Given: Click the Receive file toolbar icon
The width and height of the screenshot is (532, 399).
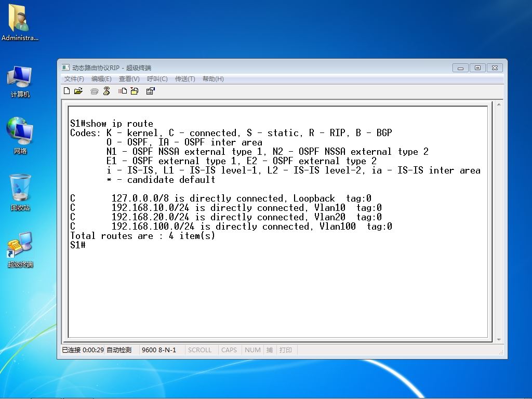Looking at the screenshot, I should click(x=135, y=91).
